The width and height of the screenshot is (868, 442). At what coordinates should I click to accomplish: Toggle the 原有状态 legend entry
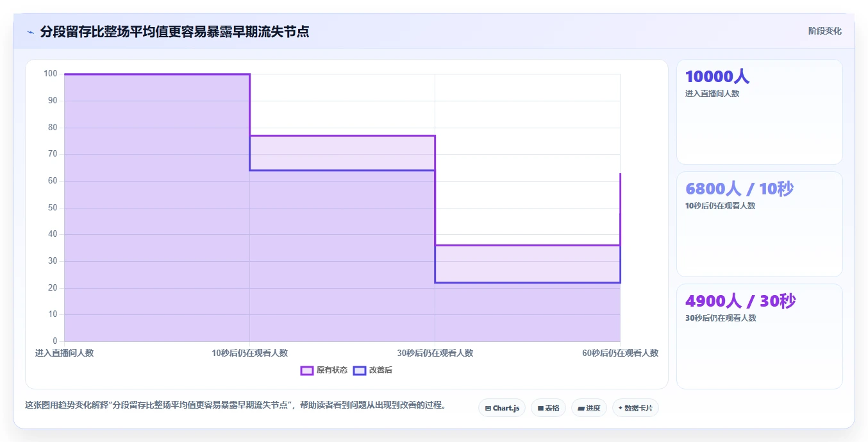point(324,370)
